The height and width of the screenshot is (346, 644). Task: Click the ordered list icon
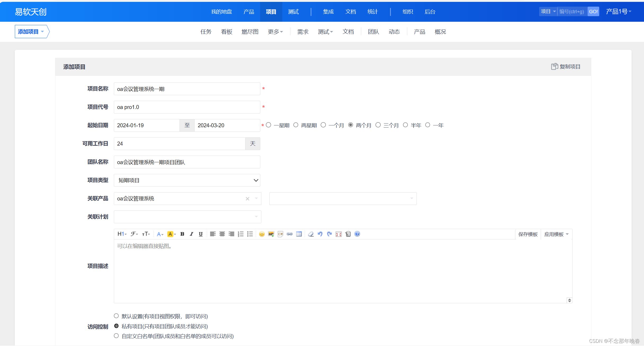click(x=240, y=234)
